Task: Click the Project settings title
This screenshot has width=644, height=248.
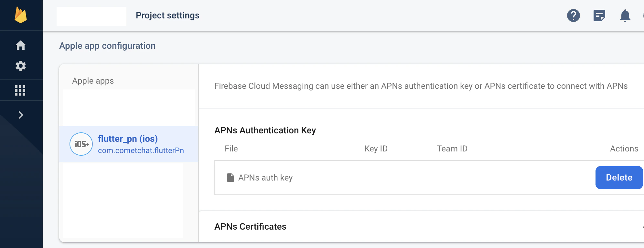Action: click(x=167, y=15)
